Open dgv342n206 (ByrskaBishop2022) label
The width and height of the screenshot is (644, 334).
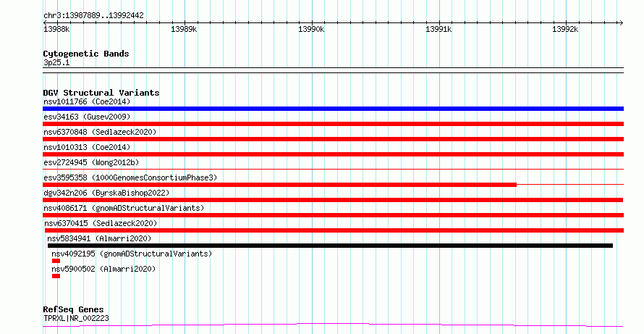click(106, 193)
